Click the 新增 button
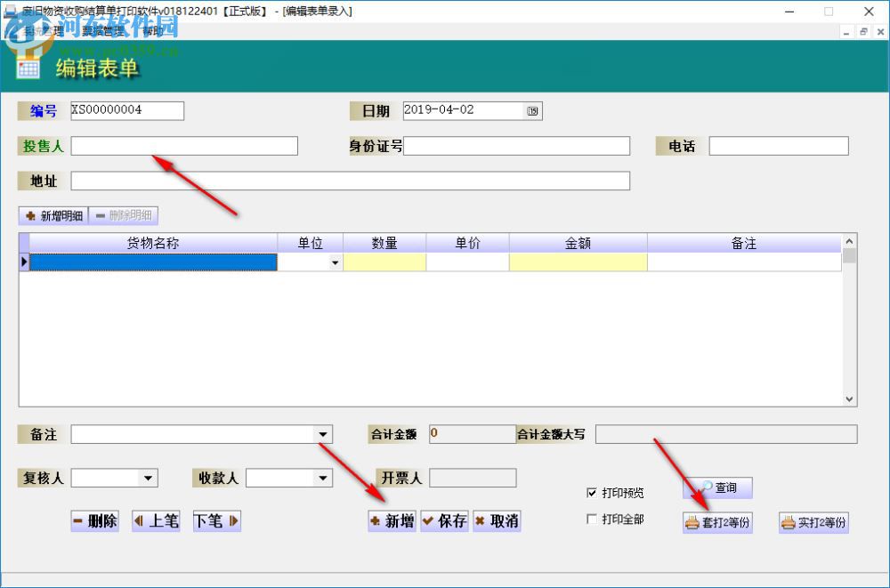The height and width of the screenshot is (588, 890). [x=392, y=520]
